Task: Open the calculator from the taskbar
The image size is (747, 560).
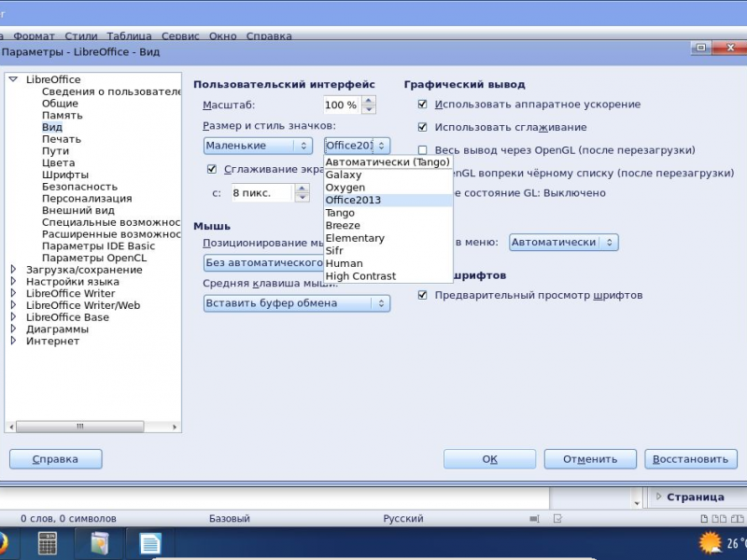Action: 48,543
